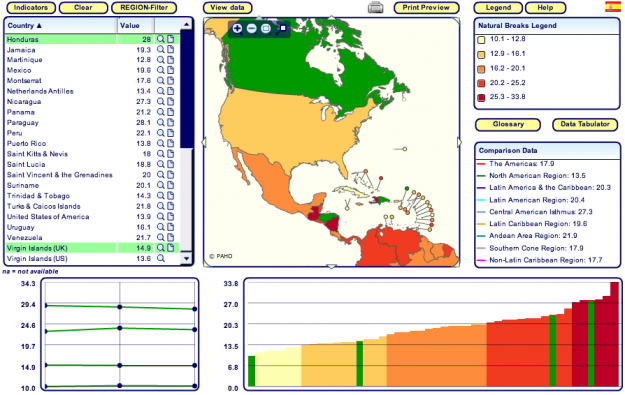Launch the Data Tabulator
Screen dimensions: 625x395
coord(585,124)
